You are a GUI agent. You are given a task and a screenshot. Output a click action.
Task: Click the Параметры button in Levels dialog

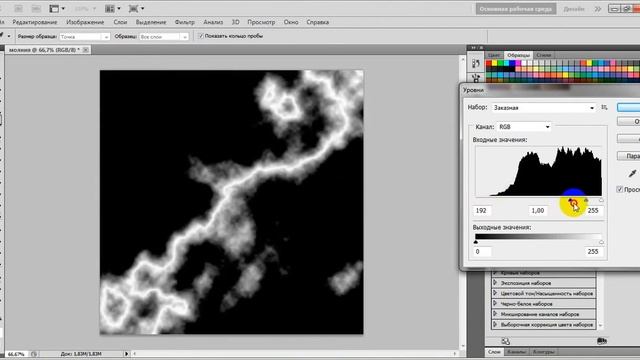click(629, 156)
